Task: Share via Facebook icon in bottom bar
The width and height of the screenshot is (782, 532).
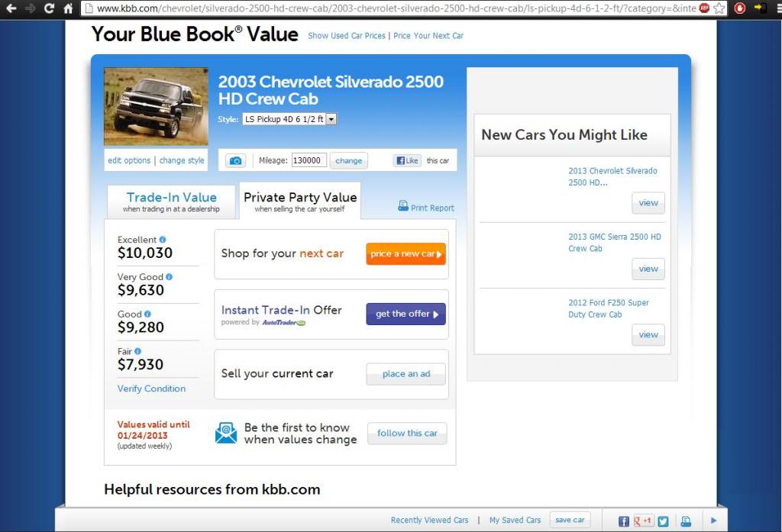Action: (623, 521)
